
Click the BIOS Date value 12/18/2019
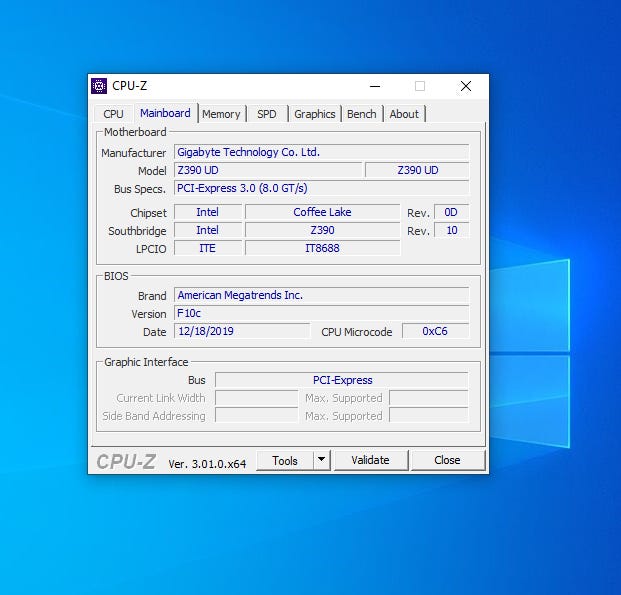coord(242,331)
